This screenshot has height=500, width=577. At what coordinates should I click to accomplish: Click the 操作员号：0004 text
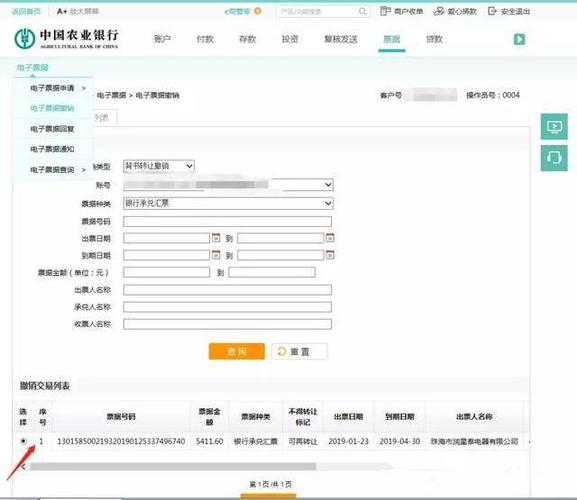pyautogui.click(x=493, y=95)
